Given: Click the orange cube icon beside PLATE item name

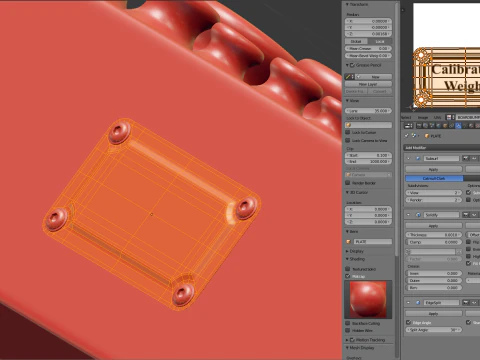Looking at the screenshot, I should click(349, 241).
